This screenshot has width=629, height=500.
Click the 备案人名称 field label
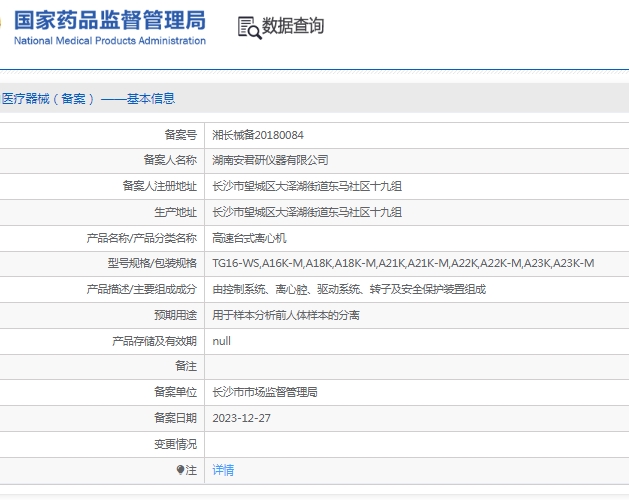(170, 160)
